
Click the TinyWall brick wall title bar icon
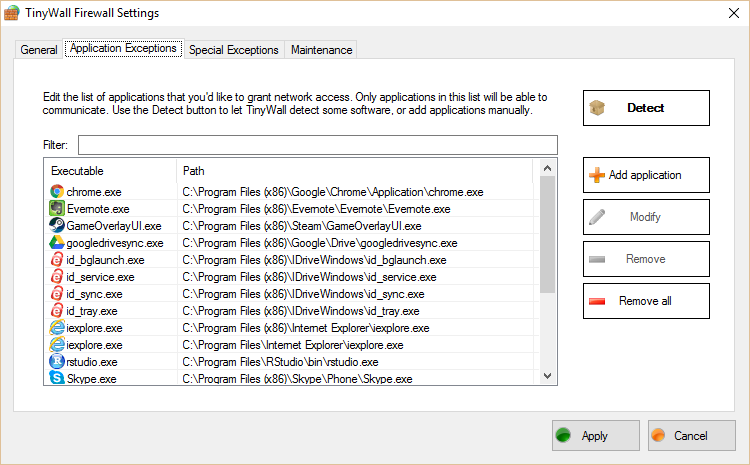11,13
